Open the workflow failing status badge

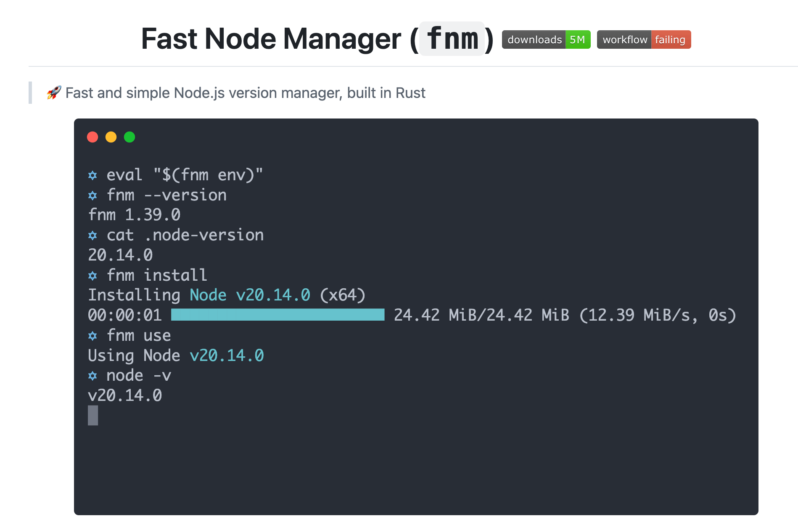tap(643, 40)
